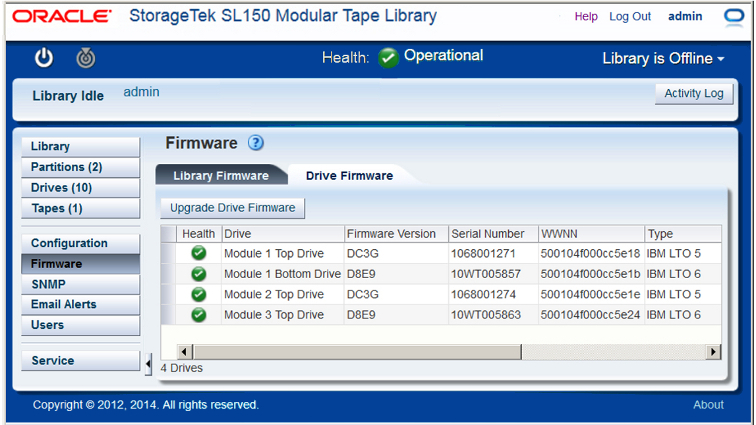Click the horizontal scrollbar thumb of the table
Viewport: 756px width, 425px height.
[357, 352]
